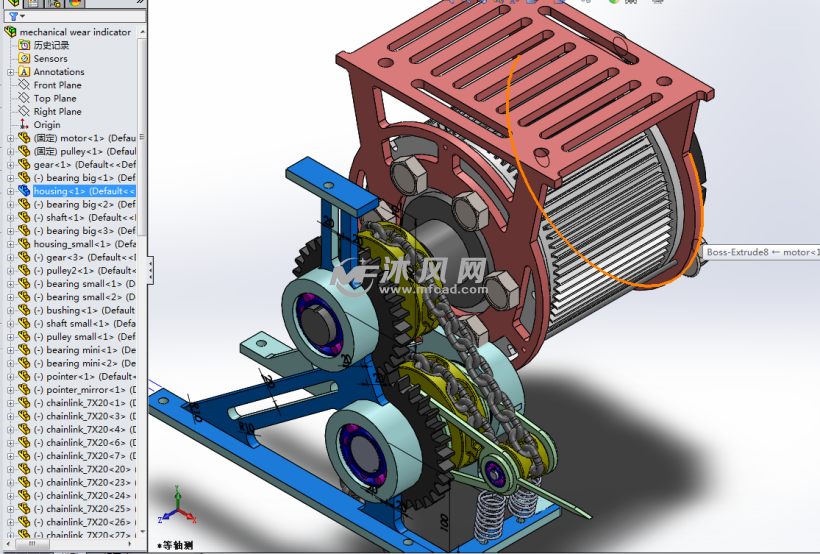Click the tree filter funnel icon

click(x=13, y=16)
